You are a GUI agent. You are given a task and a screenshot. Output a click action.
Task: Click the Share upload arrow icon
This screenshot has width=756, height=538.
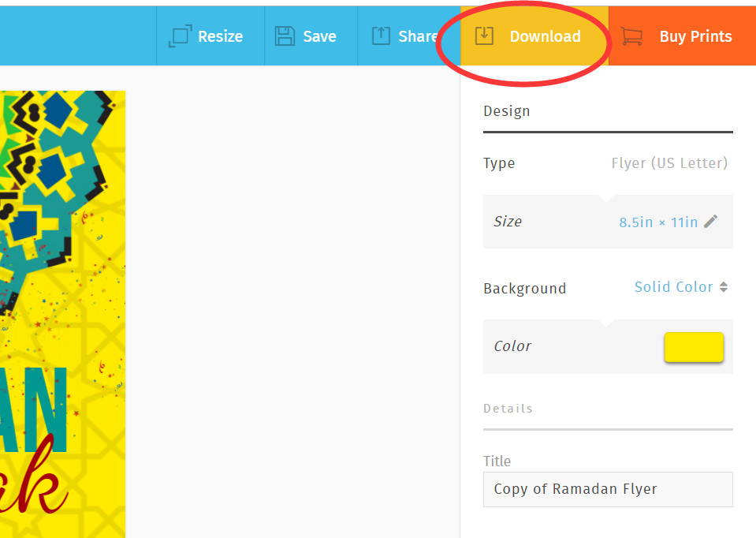pyautogui.click(x=381, y=36)
